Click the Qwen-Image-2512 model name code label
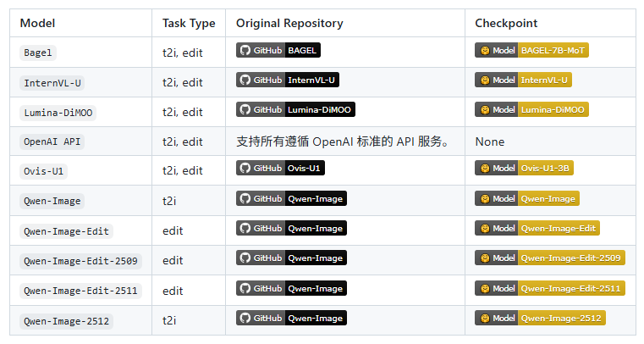The height and width of the screenshot is (344, 644). click(x=66, y=321)
